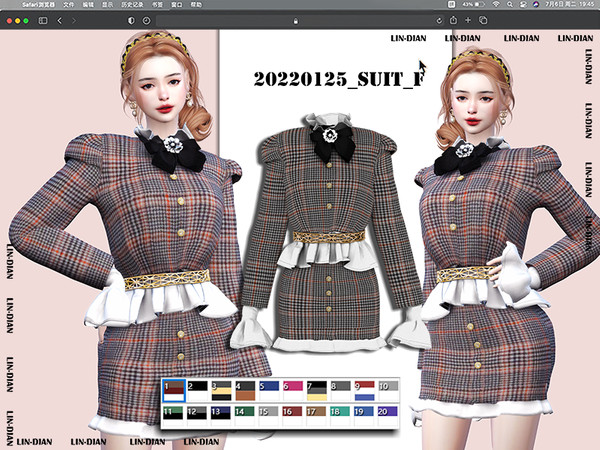This screenshot has width=600, height=450.
Task: Select color swatch number 20 purple
Action: point(387,417)
